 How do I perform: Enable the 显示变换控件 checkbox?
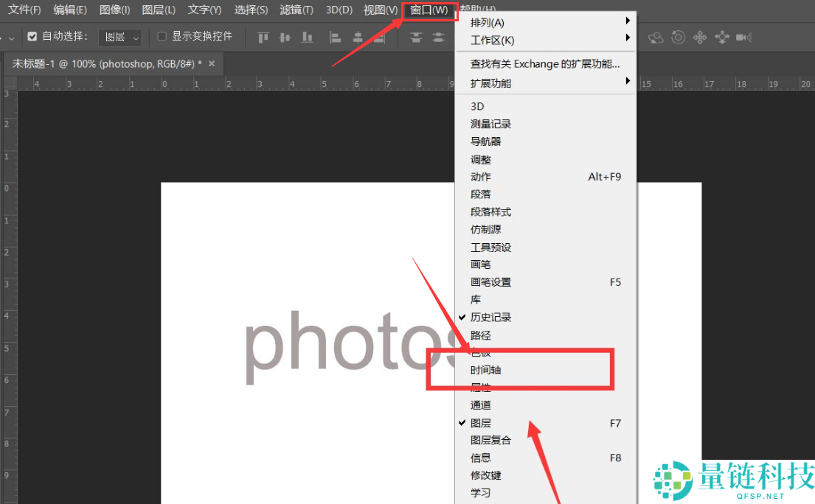162,36
